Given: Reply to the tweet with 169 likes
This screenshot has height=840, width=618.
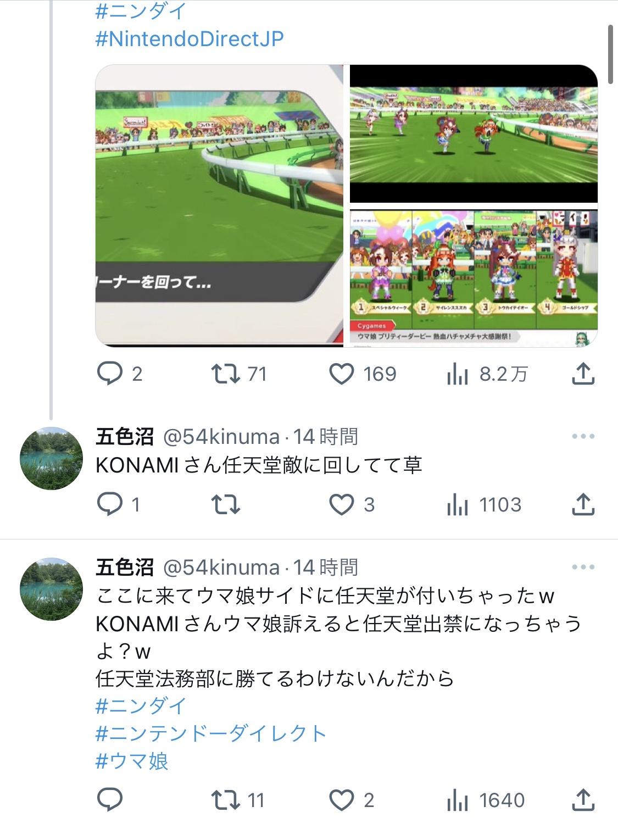Looking at the screenshot, I should pyautogui.click(x=109, y=374).
